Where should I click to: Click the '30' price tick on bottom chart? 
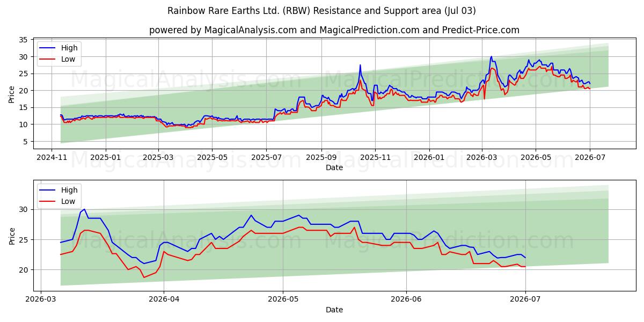pyautogui.click(x=24, y=209)
